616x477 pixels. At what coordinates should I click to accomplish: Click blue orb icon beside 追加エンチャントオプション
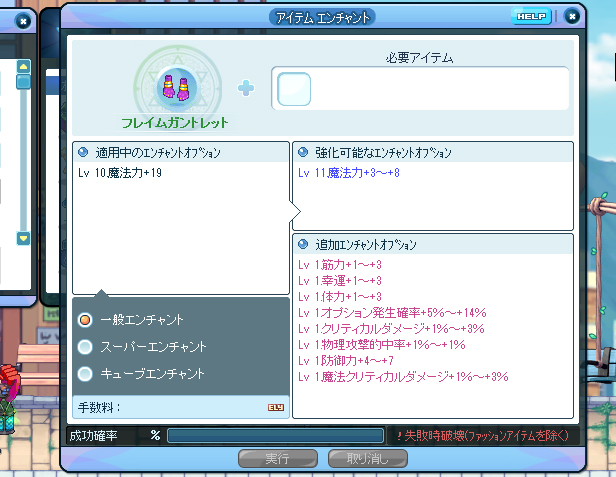pyautogui.click(x=303, y=244)
